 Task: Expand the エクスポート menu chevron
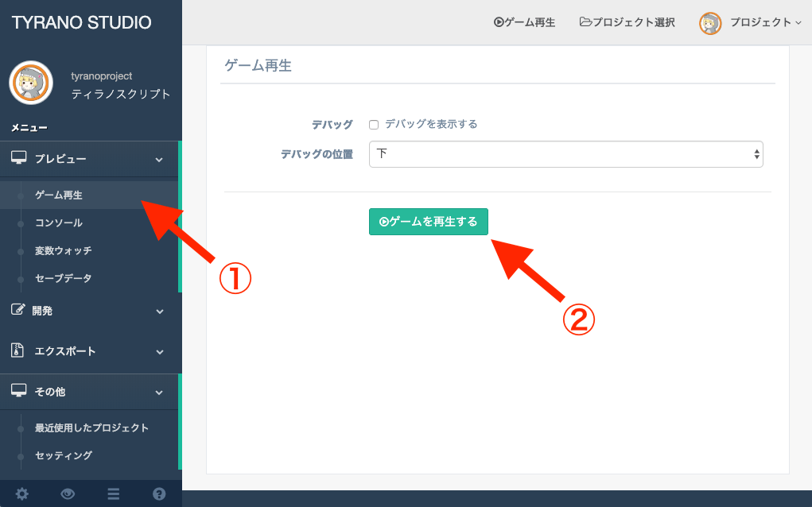pos(160,352)
